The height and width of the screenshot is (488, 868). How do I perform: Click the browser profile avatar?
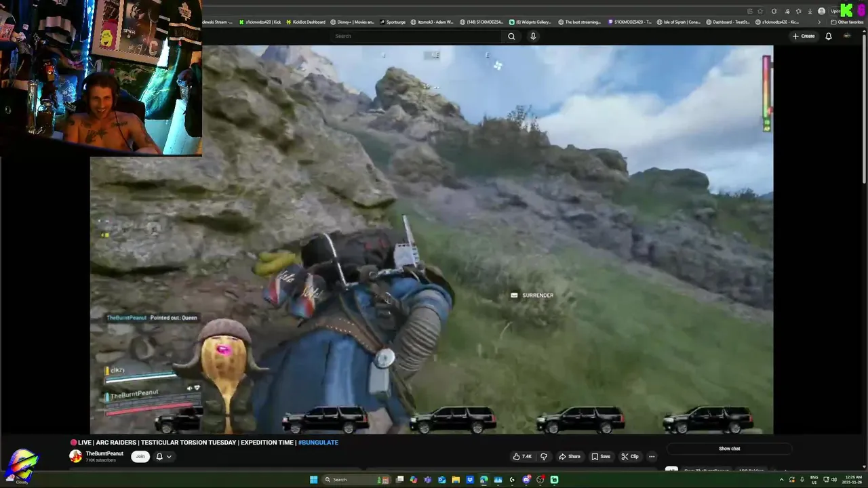pos(821,11)
